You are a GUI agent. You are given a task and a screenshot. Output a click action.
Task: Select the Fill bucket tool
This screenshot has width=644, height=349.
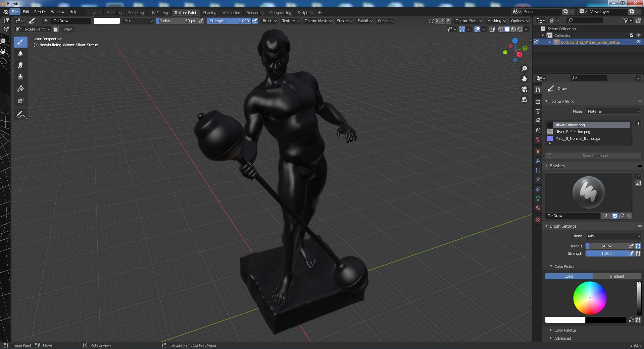(20, 89)
